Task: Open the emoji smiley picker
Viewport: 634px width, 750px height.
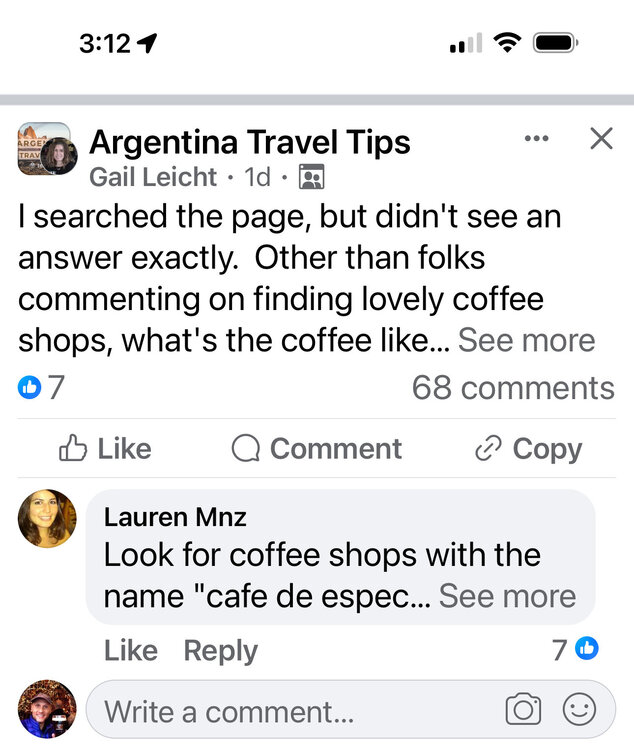Action: [x=579, y=709]
